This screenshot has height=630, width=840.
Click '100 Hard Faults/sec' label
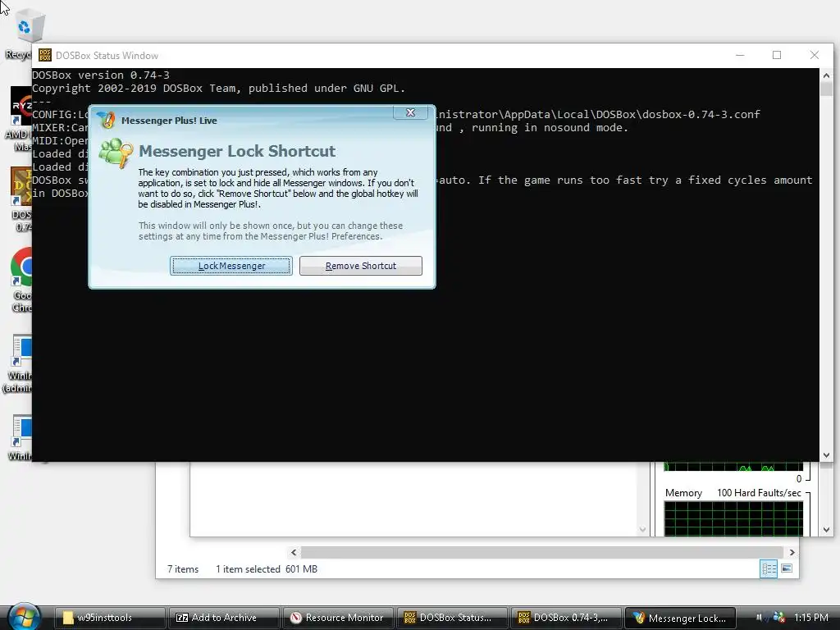(759, 493)
